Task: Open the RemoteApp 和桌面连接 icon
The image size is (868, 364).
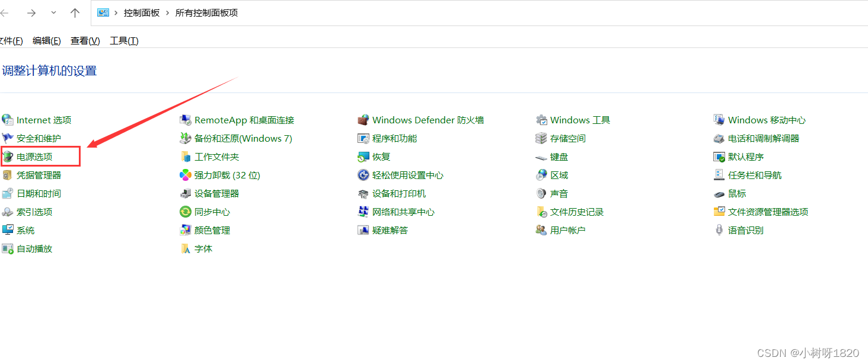Action: (186, 120)
